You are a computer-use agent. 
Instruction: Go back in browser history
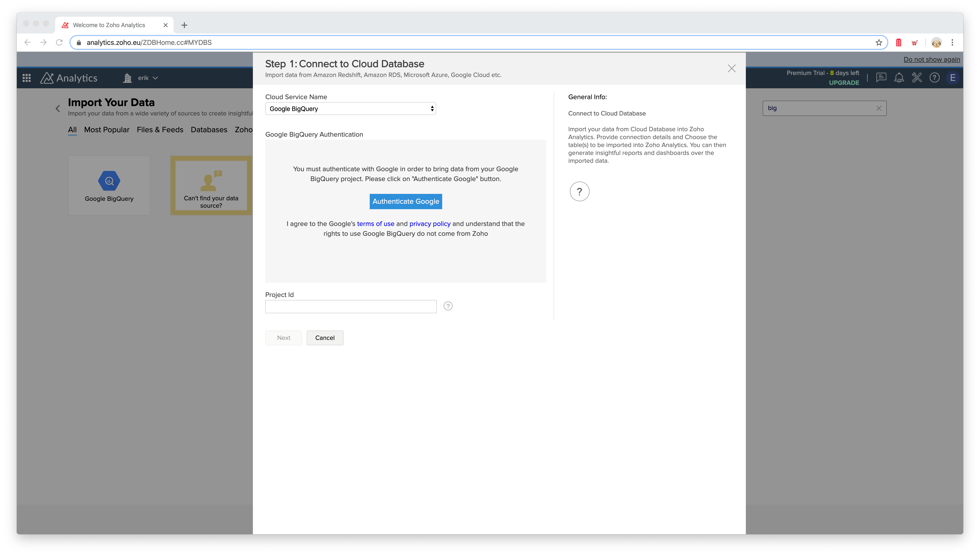(27, 42)
